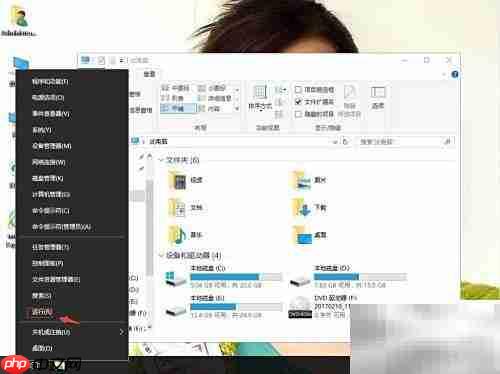Image resolution: width=500 pixels, height=374 pixels.
Task: Minimize the ribbon using the chevron
Action: tap(444, 74)
